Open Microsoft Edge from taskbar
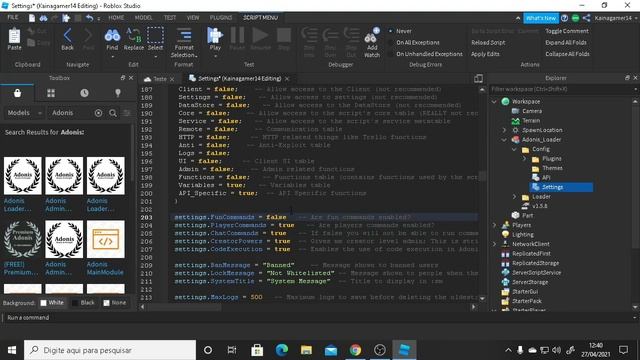The image size is (640, 360). 282,350
